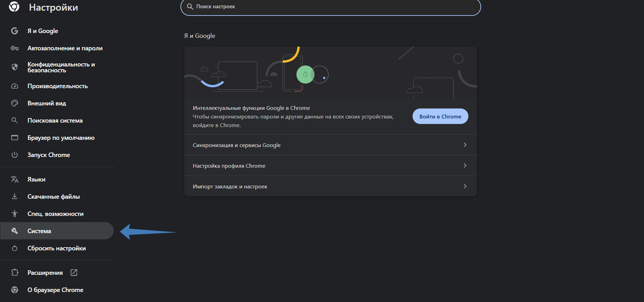Screen dimensions: 644x302
Task: Expand Импорт закладок и настроек chevron
Action: click(465, 186)
